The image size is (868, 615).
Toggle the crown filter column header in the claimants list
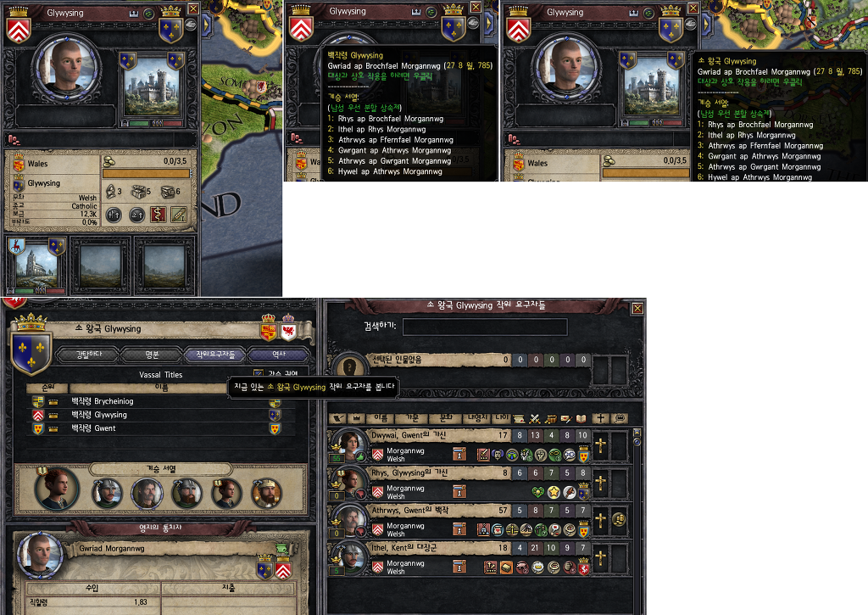pos(357,419)
